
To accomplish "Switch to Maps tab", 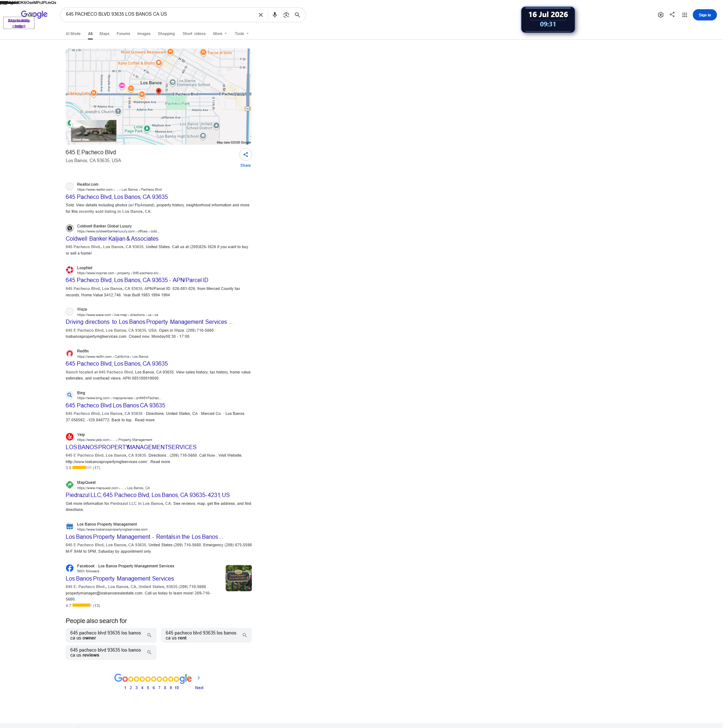I will [x=105, y=34].
